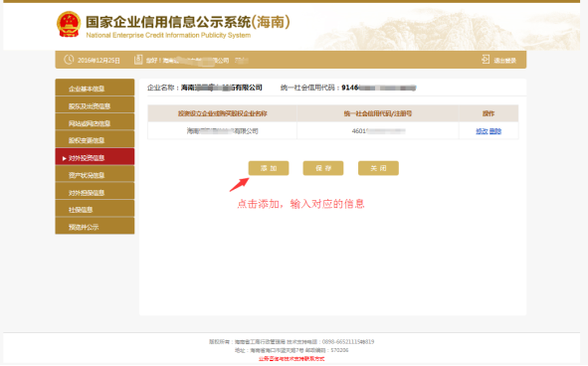Click the 退出登录 logout icon
This screenshot has height=366, width=588.
(486, 60)
